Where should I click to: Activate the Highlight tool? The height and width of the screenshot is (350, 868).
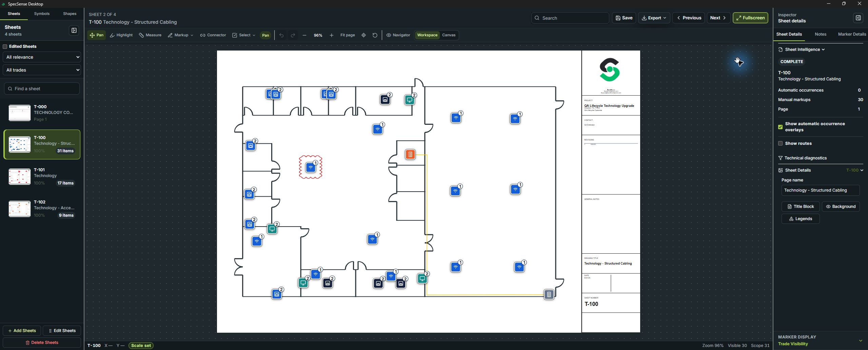tap(121, 35)
